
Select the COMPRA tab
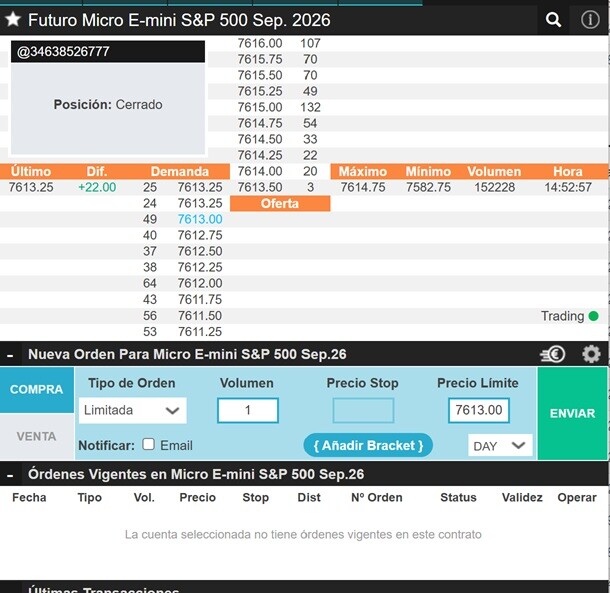click(x=37, y=389)
